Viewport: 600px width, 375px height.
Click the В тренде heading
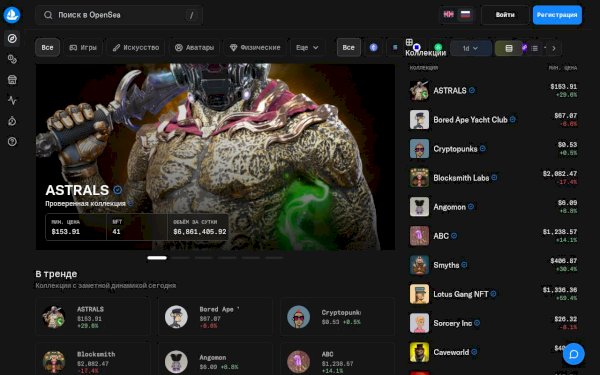[x=56, y=274]
